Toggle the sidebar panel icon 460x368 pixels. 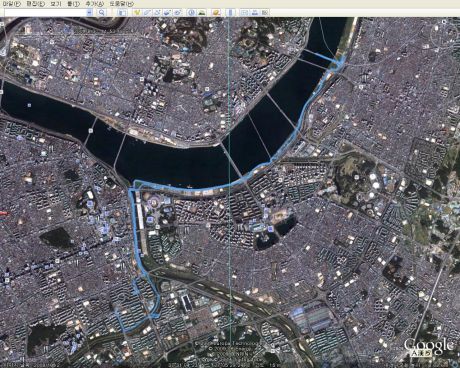(x=122, y=13)
